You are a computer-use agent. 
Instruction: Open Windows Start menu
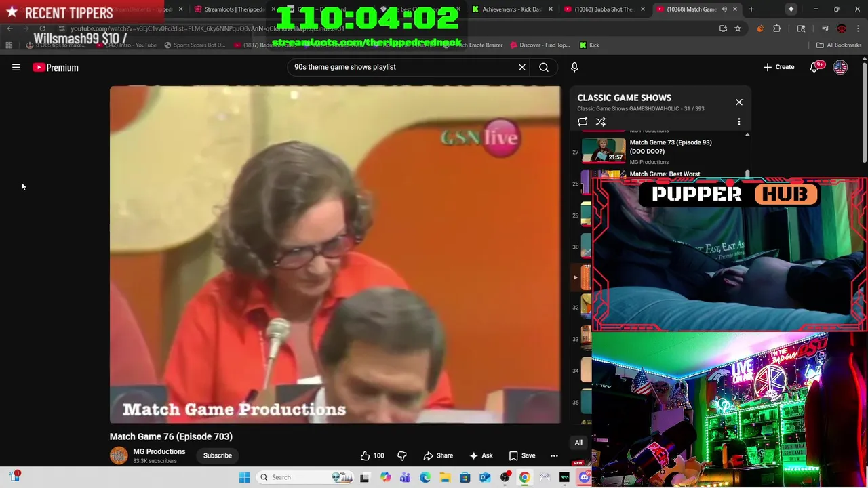click(244, 477)
